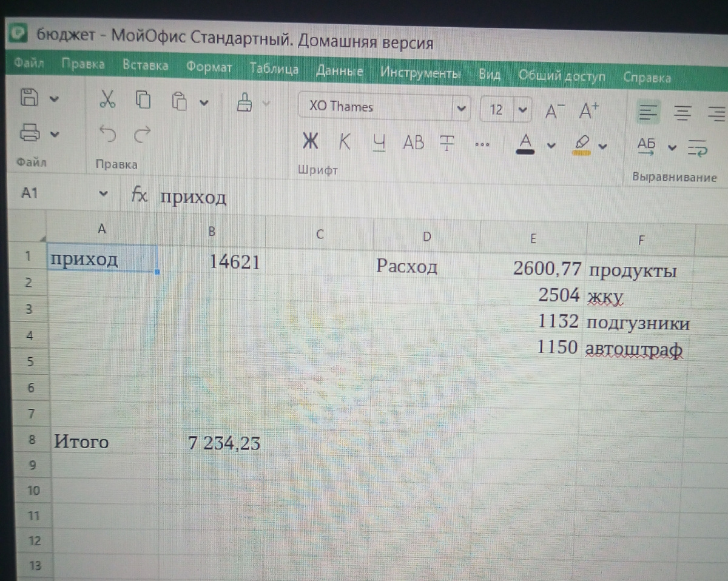Select the Cut scissors icon
Image resolution: width=728 pixels, height=581 pixels.
click(109, 101)
